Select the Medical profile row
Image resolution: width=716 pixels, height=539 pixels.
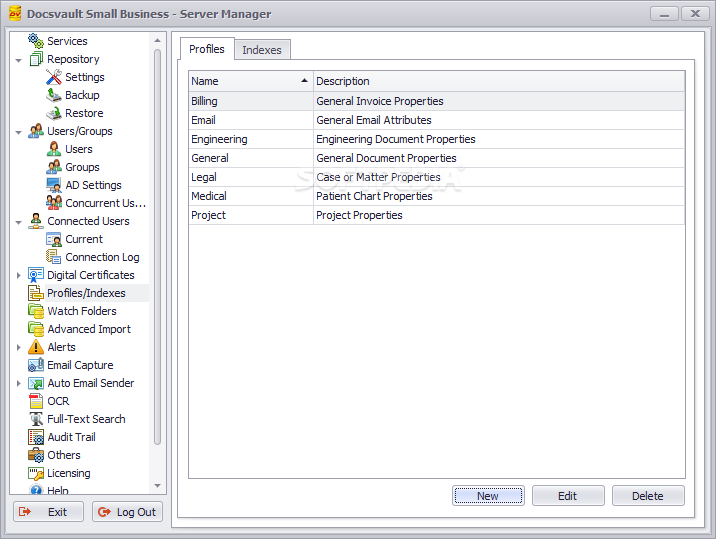point(437,196)
